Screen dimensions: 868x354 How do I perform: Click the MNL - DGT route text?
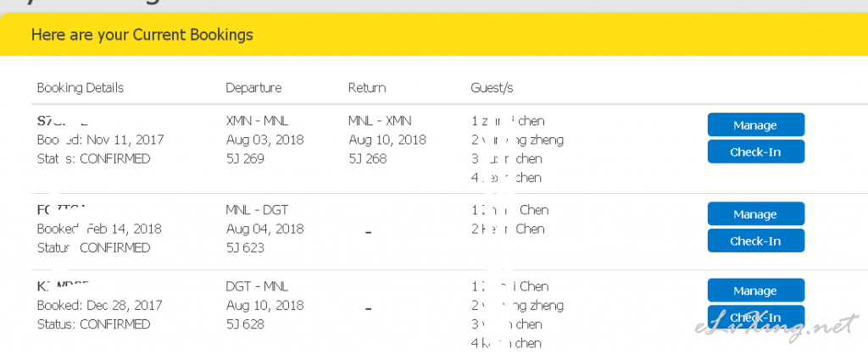coord(257,210)
